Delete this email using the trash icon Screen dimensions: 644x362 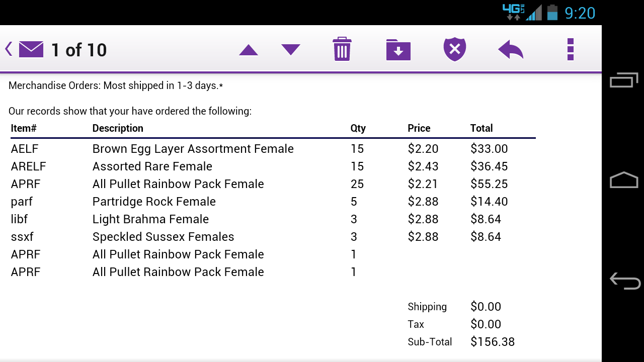pyautogui.click(x=342, y=49)
